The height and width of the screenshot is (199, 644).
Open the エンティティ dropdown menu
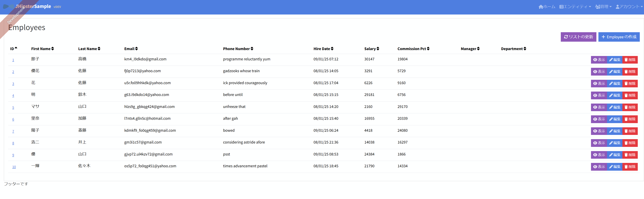(x=575, y=7)
